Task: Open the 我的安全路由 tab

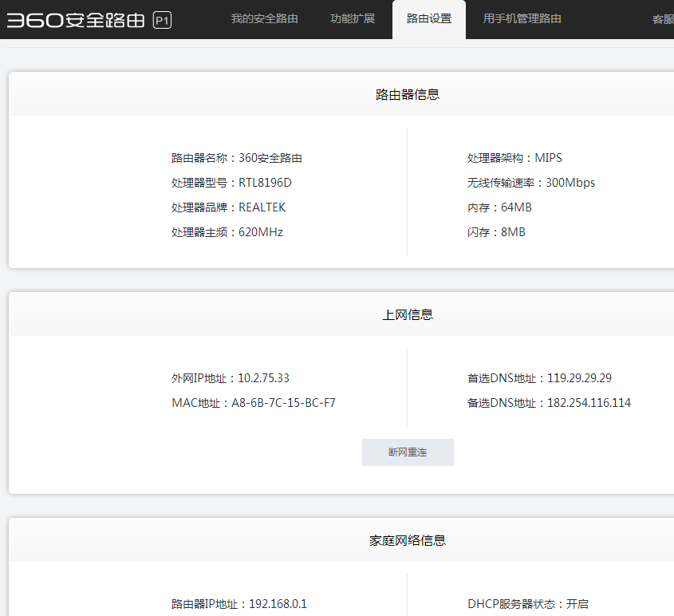Action: coord(264,18)
